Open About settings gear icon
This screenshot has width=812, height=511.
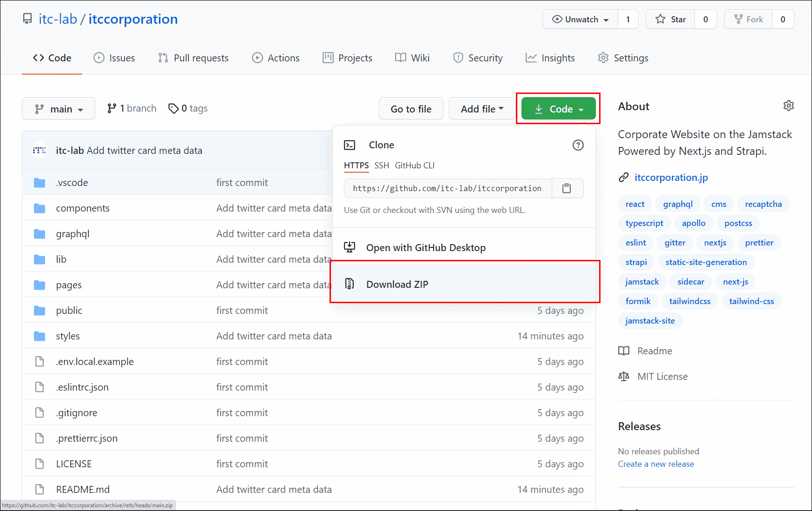[788, 106]
